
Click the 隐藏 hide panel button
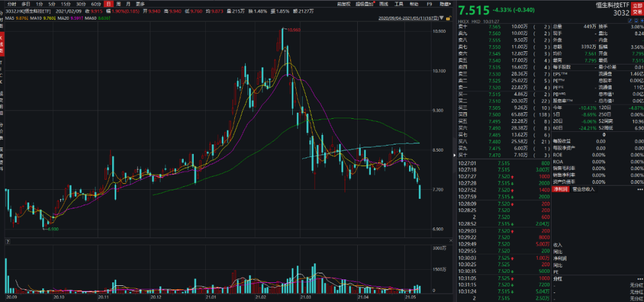445,4
